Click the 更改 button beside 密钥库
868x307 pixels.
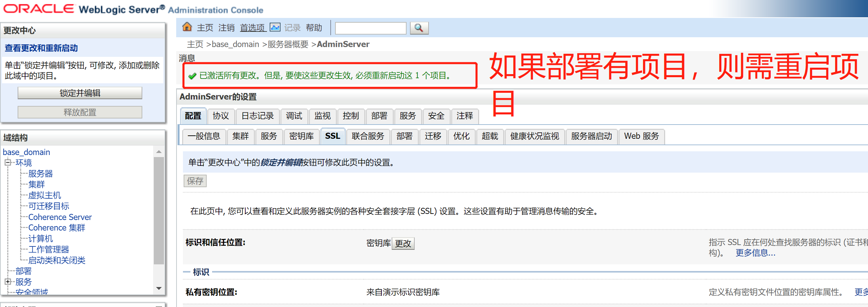click(x=403, y=243)
